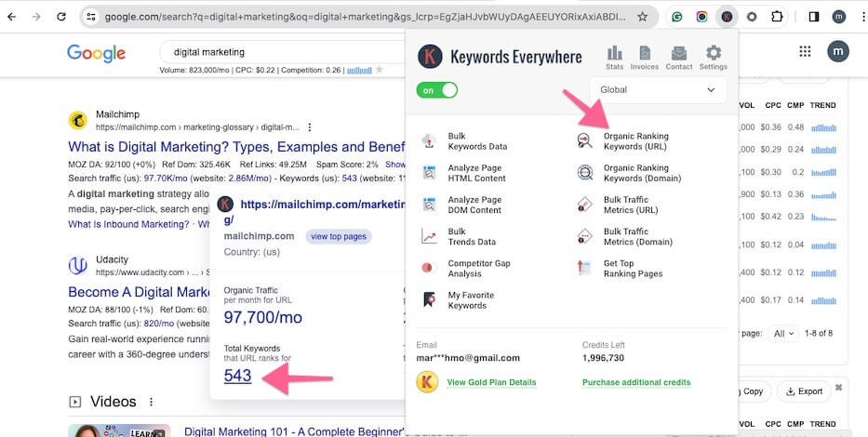868x437 pixels.
Task: Click the Udacity favicon
Action: 78,266
